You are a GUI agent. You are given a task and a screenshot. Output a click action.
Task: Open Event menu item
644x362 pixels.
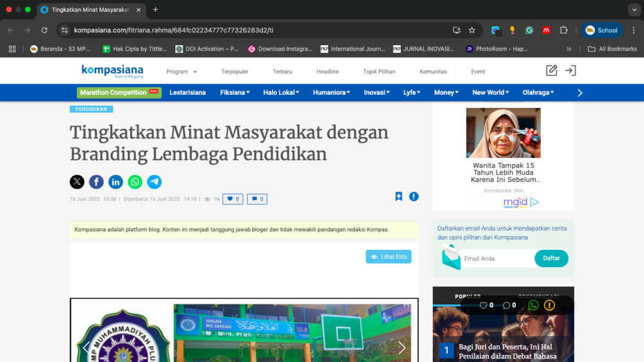[x=478, y=72]
